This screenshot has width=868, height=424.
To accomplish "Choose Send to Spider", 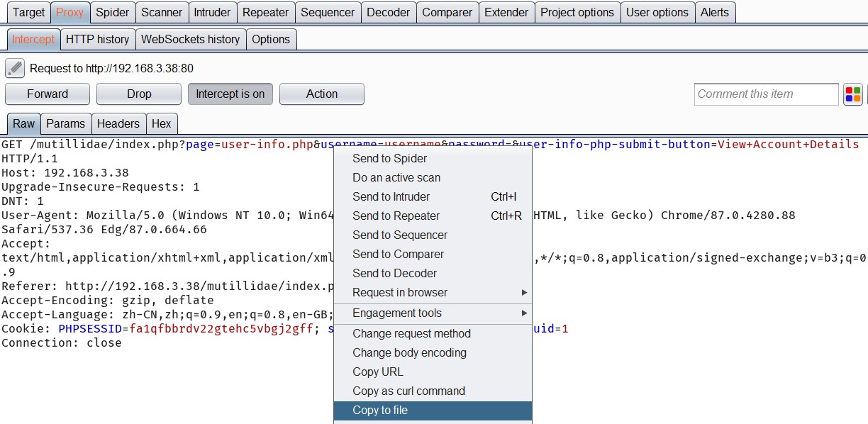I will coord(433,158).
